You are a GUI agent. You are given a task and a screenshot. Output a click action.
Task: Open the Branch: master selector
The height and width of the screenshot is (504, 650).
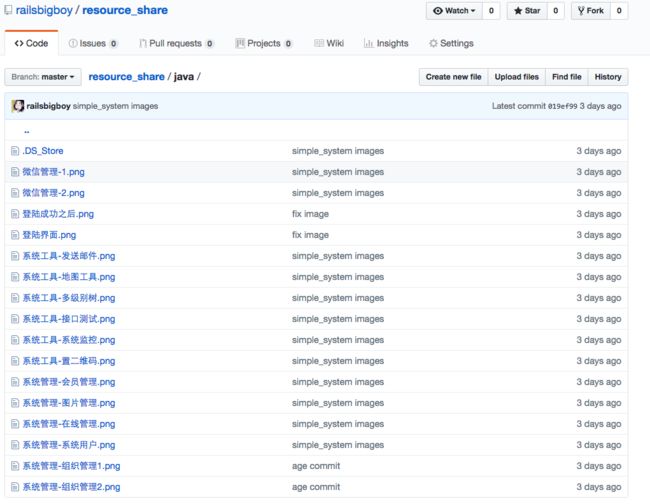[43, 77]
